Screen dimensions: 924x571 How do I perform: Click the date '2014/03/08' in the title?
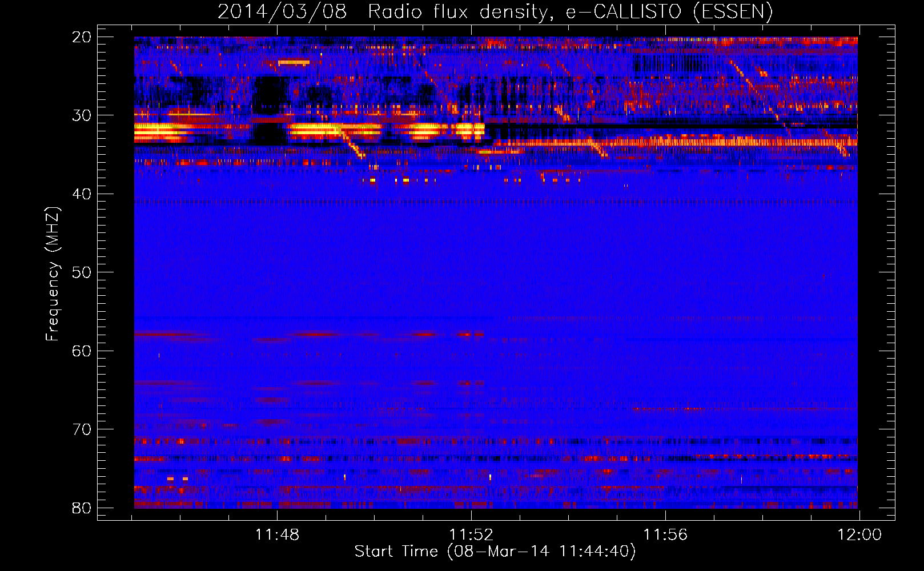click(282, 11)
